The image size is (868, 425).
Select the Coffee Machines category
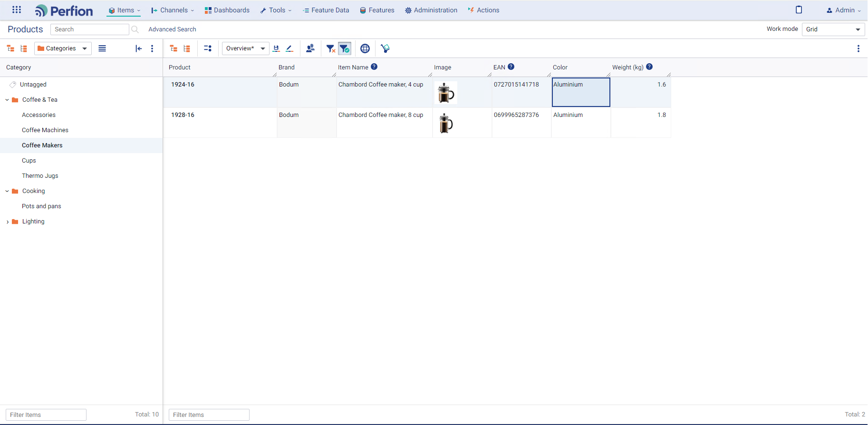coord(45,130)
